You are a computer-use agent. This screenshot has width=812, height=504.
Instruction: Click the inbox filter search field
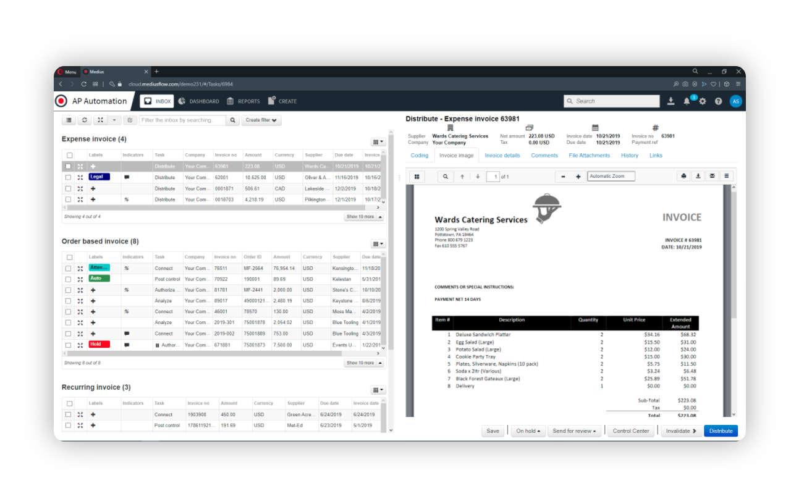point(182,120)
